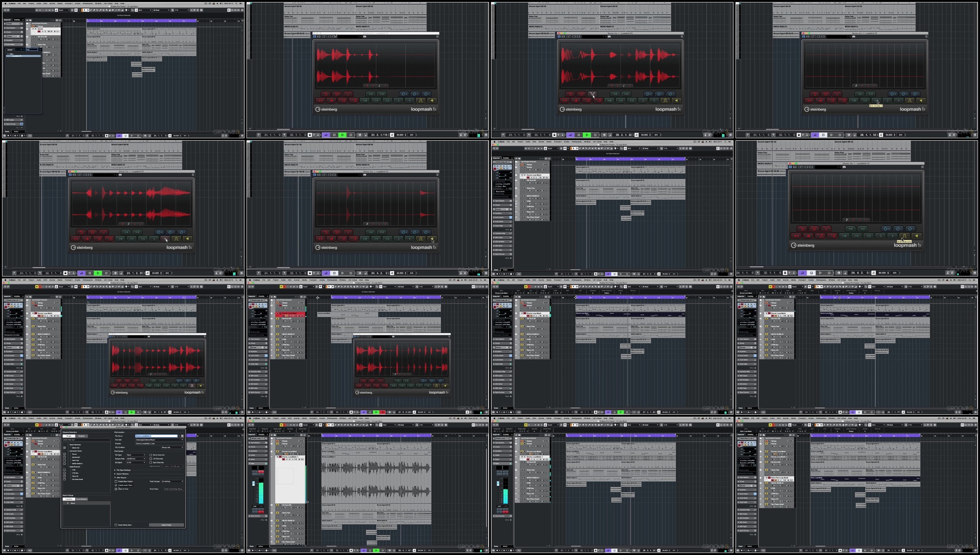Click the Staccato pulse button under its tooltip
This screenshot has height=555, width=980.
coord(904,236)
